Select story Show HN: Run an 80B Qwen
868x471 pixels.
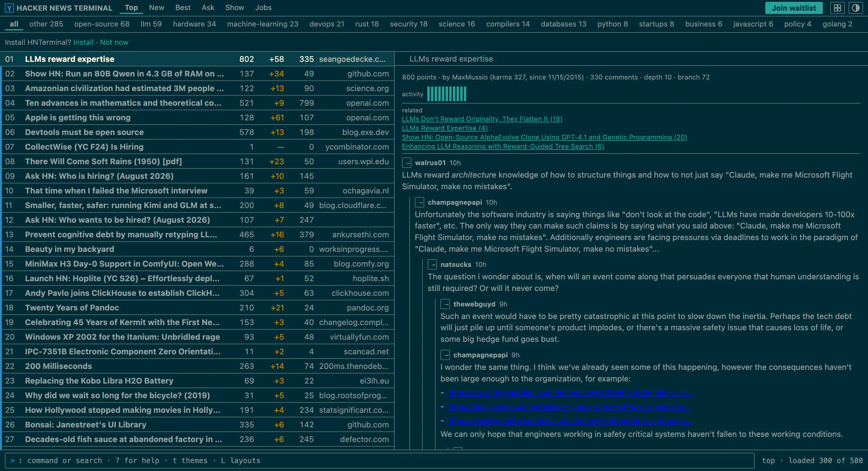coord(197,74)
